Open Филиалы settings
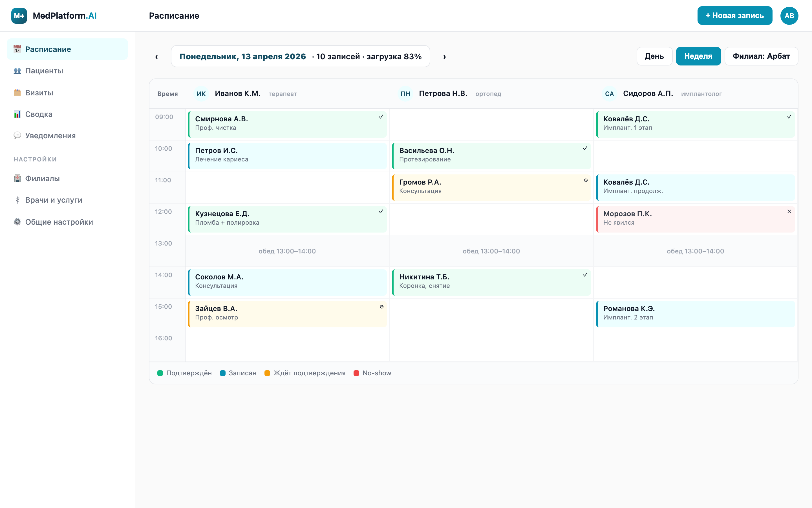 click(67, 178)
